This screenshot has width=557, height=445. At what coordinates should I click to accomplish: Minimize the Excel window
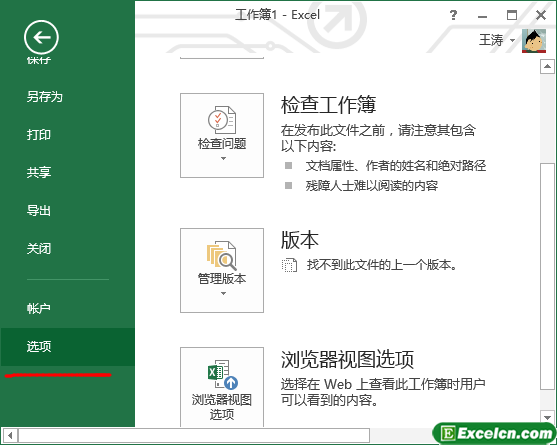[482, 16]
